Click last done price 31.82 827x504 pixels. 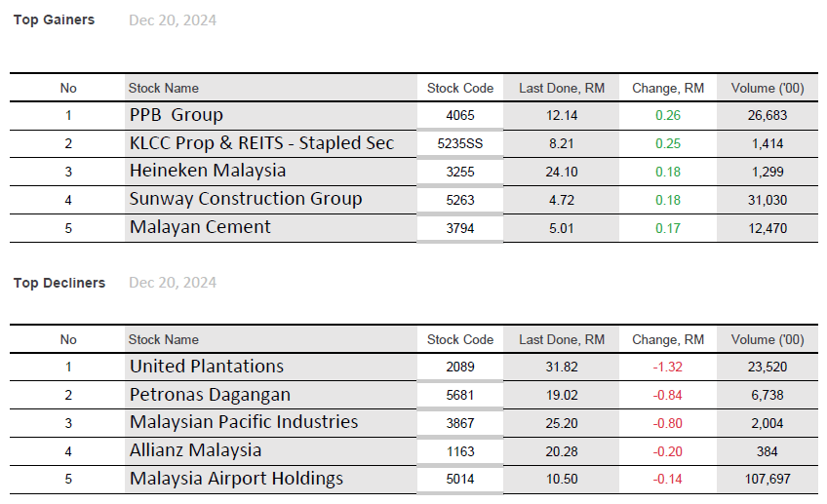pyautogui.click(x=562, y=367)
